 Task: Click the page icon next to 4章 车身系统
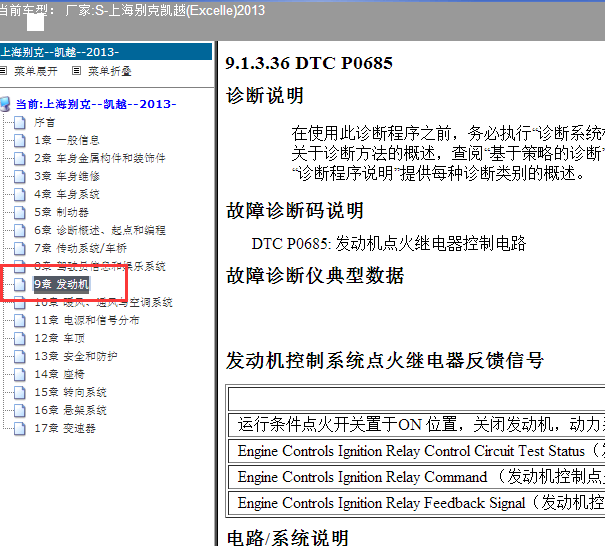pos(20,194)
